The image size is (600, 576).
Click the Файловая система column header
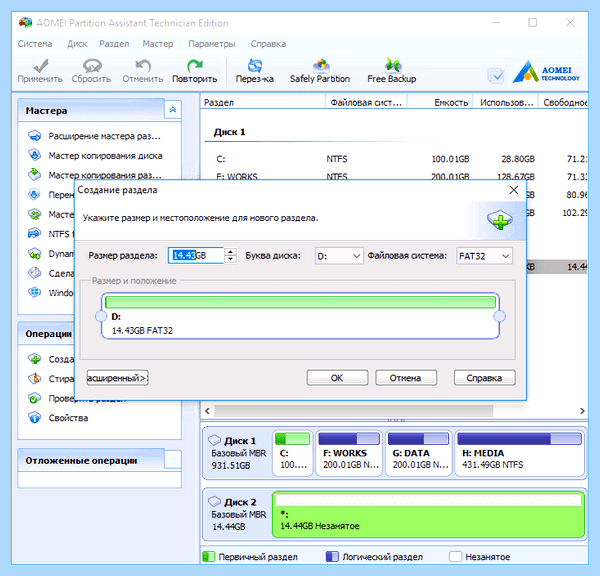point(366,103)
